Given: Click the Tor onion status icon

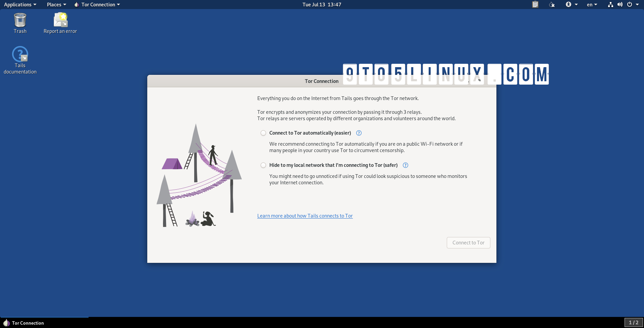Looking at the screenshot, I should point(552,4).
